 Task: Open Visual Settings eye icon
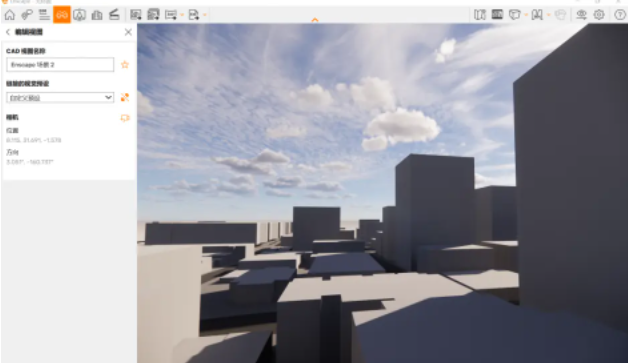click(x=581, y=15)
